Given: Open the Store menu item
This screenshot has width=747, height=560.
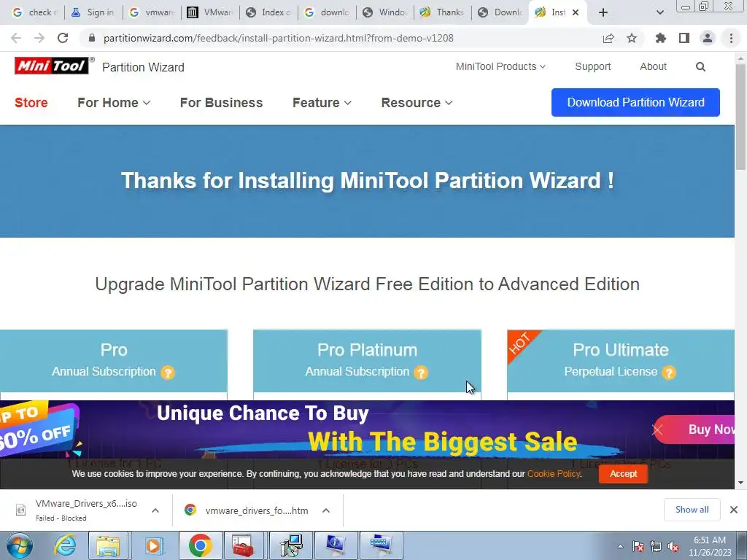Looking at the screenshot, I should 31,103.
